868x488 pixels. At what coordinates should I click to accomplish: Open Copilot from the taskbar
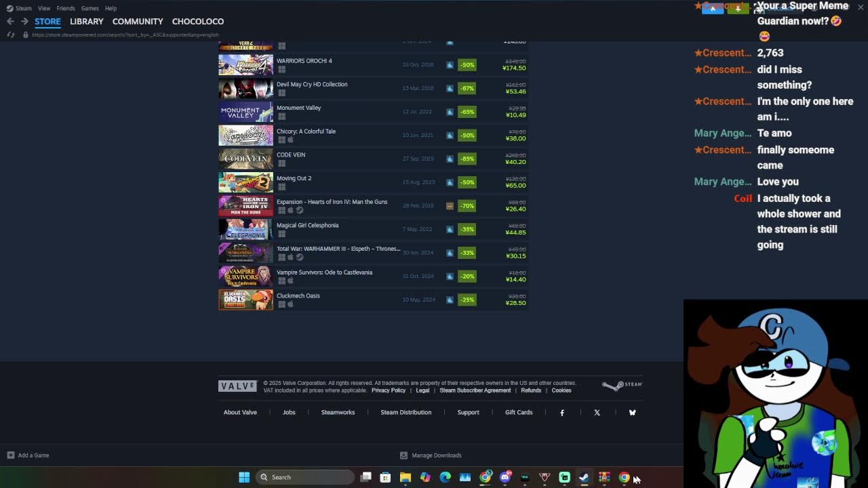pos(425,477)
